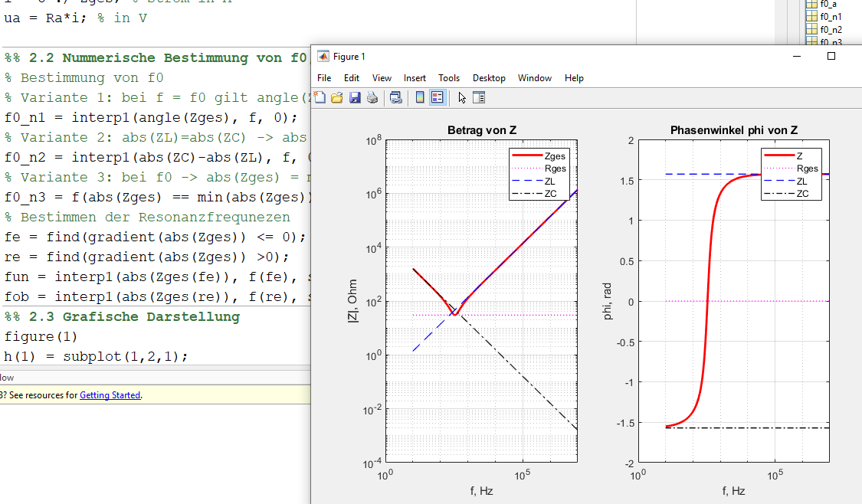Expand the Insert menu
The image size is (862, 504).
point(415,78)
